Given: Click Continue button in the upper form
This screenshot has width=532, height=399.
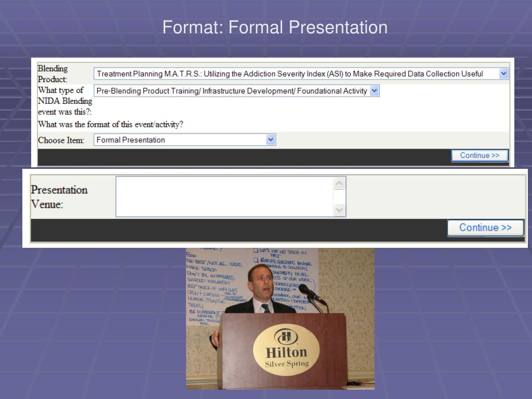Looking at the screenshot, I should point(480,155).
